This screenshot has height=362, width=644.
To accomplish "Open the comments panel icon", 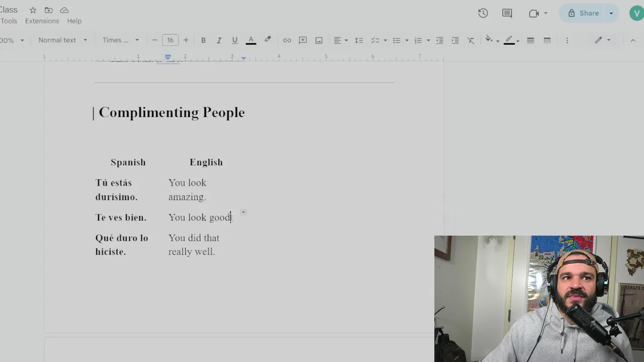I will pos(507,13).
